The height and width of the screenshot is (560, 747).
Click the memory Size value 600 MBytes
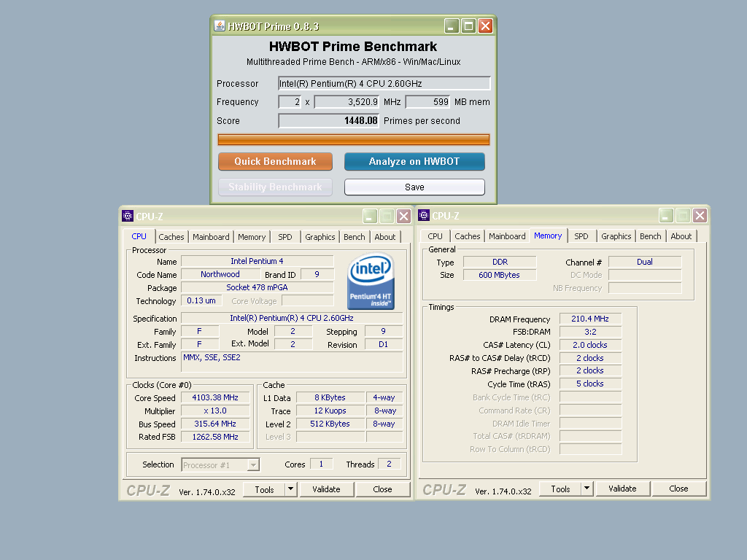click(x=499, y=275)
